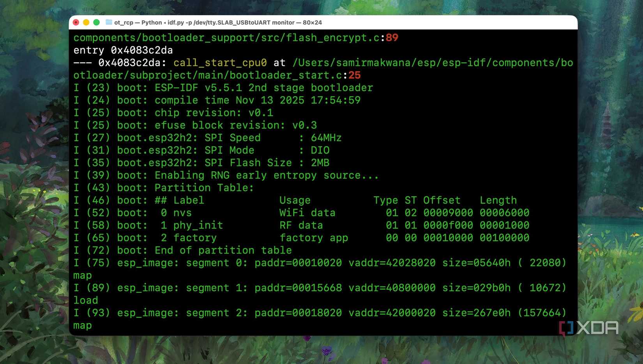Click 'paddr=00018020' in segment 2 line
This screenshot has height=364, width=643.
pyautogui.click(x=298, y=313)
